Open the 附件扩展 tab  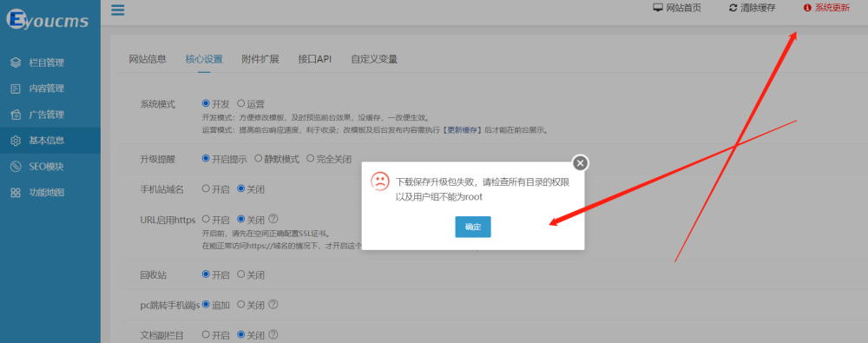[x=260, y=59]
